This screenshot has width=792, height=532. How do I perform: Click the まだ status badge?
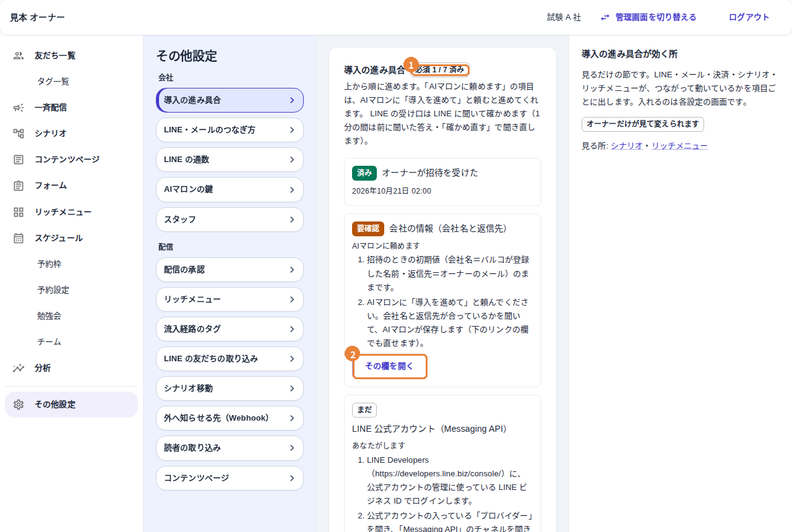[364, 410]
